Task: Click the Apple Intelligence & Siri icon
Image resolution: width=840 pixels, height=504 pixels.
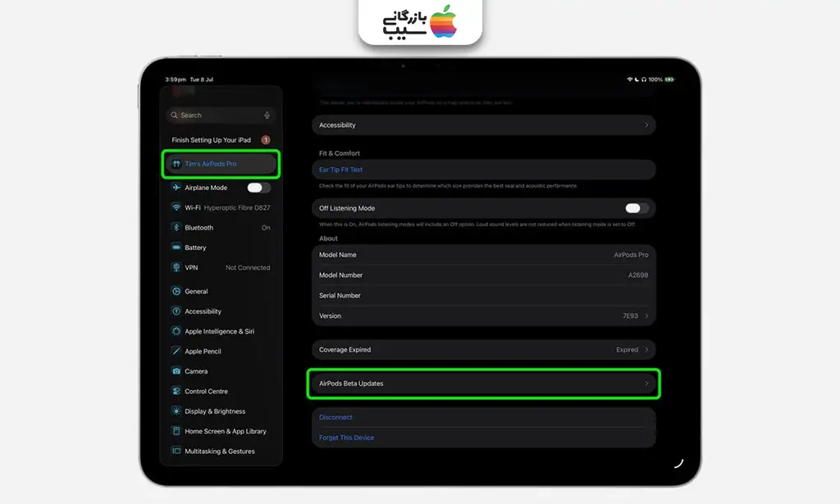Action: pos(176,331)
